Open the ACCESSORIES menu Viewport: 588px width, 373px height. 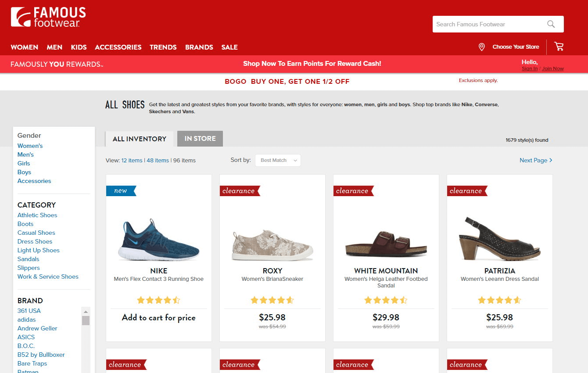click(118, 47)
